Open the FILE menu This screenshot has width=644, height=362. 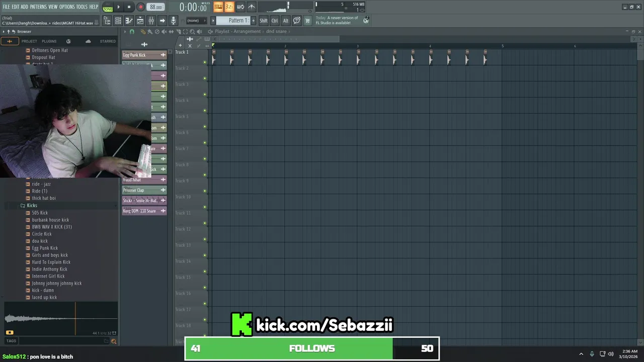point(6,7)
